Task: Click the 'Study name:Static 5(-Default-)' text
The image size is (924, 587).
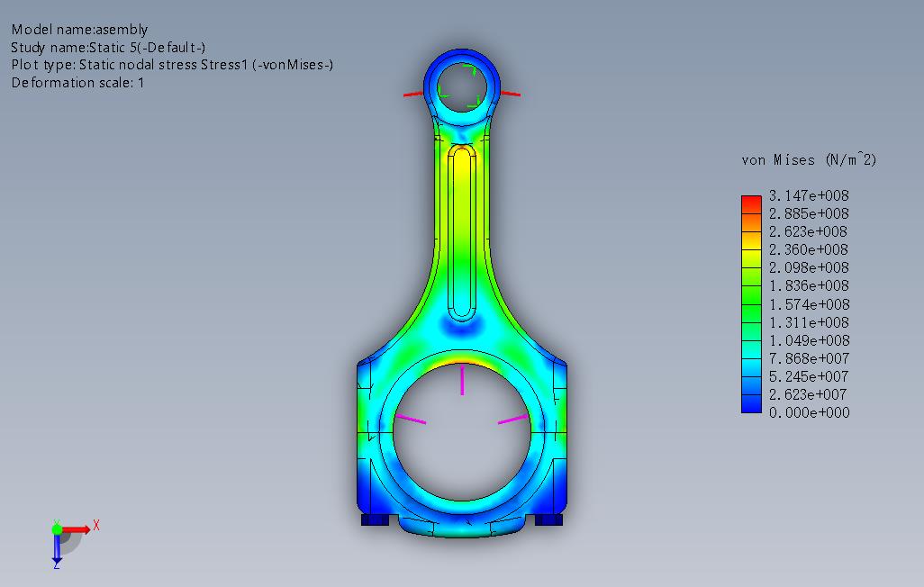Action: [108, 47]
